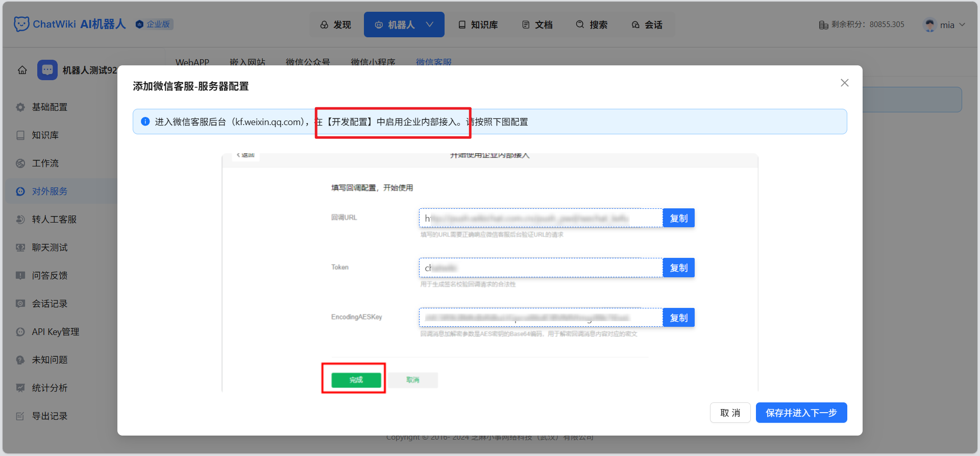The image size is (980, 456).
Task: Click the ChatWiki logo icon
Action: pyautogui.click(x=21, y=24)
